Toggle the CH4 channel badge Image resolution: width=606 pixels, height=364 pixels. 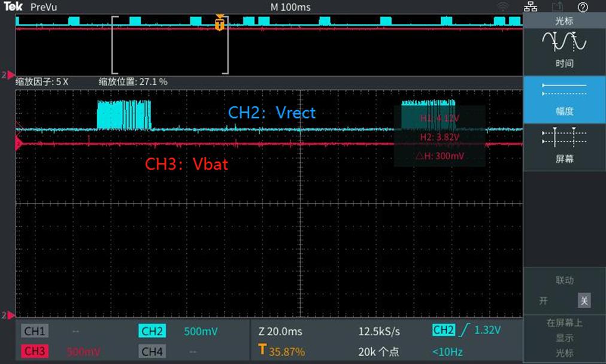click(x=152, y=351)
